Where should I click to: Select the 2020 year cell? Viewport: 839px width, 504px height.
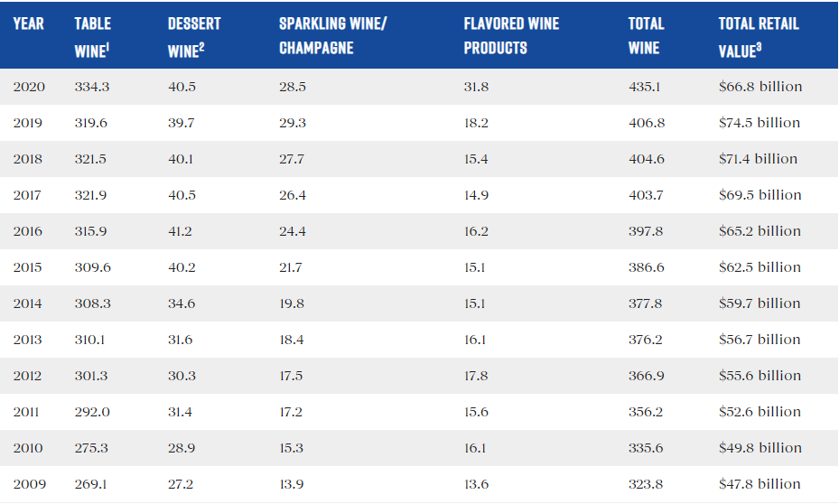pyautogui.click(x=29, y=87)
